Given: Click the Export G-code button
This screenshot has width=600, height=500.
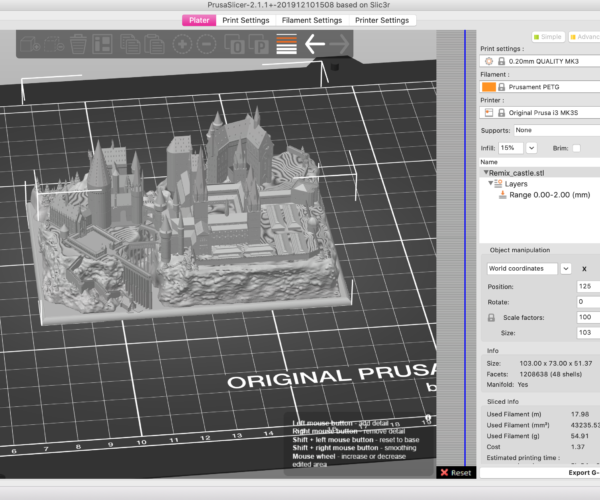Looking at the screenshot, I should tap(540, 472).
